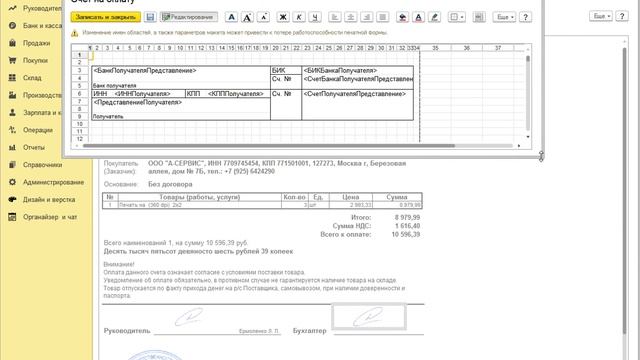Toggle bold formatting (Ж)

pyautogui.click(x=283, y=17)
